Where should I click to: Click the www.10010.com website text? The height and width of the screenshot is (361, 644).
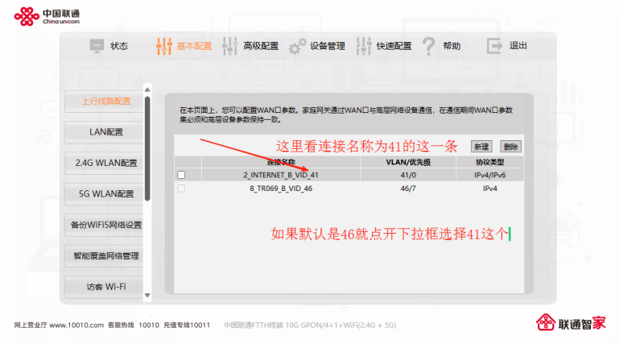(x=76, y=326)
